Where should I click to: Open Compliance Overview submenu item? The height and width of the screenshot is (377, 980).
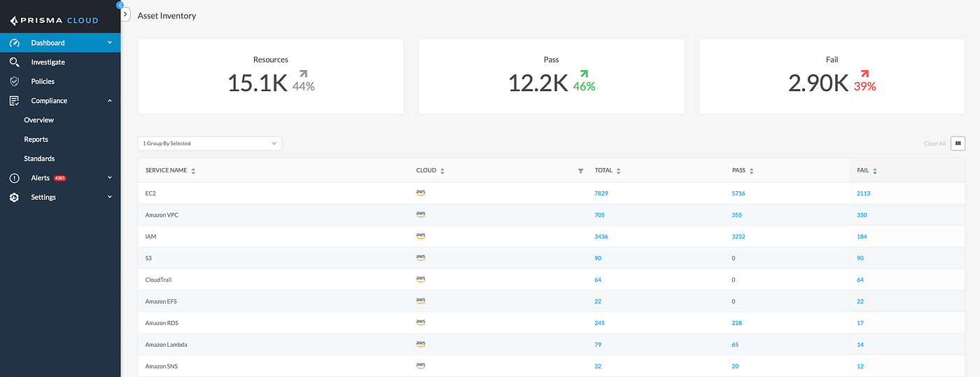point(60,120)
